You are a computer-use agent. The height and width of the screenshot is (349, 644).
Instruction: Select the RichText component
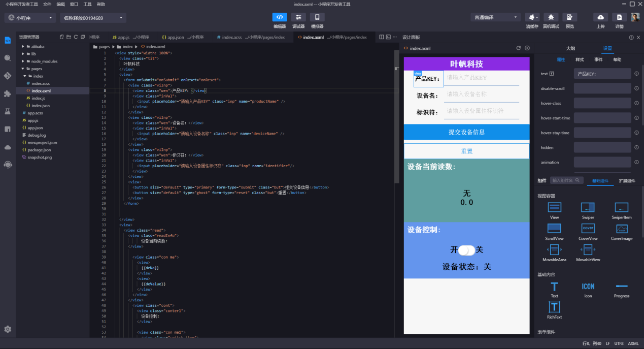(554, 310)
